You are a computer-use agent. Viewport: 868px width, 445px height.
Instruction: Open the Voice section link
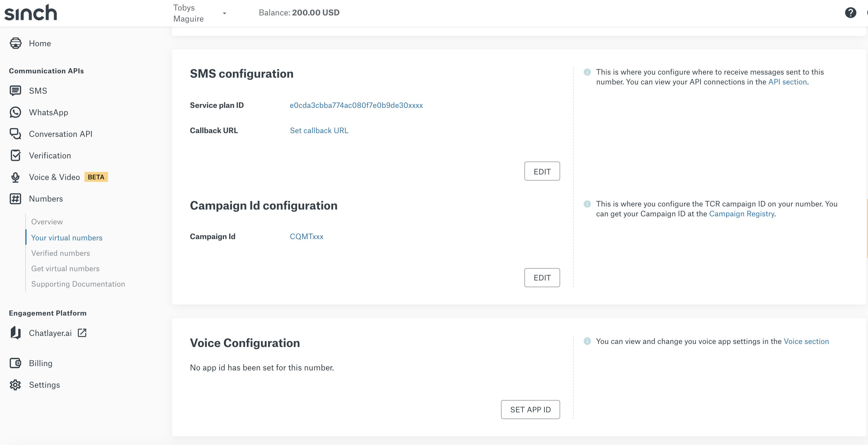tap(806, 341)
